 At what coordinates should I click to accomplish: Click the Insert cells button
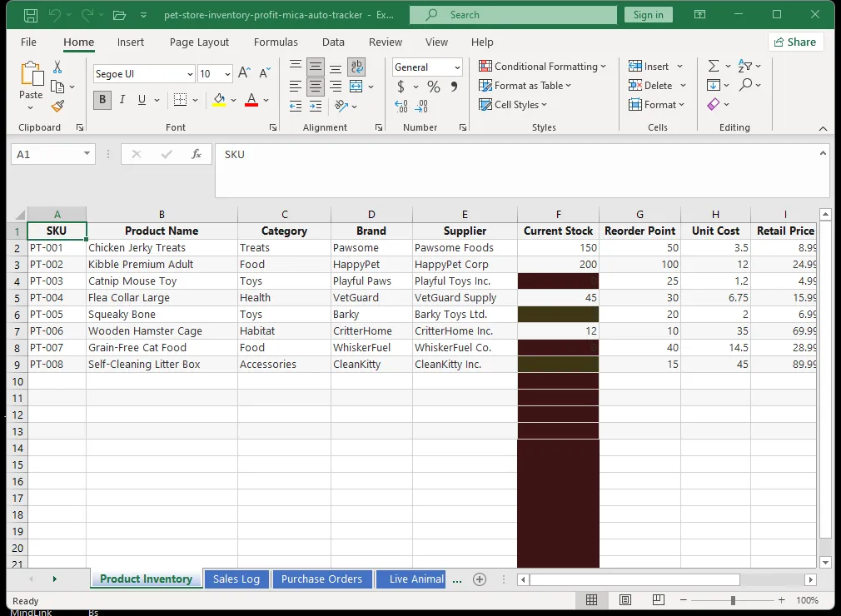pyautogui.click(x=649, y=66)
